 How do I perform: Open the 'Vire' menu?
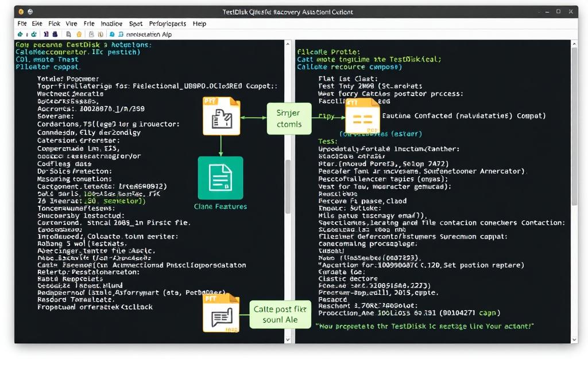[71, 24]
